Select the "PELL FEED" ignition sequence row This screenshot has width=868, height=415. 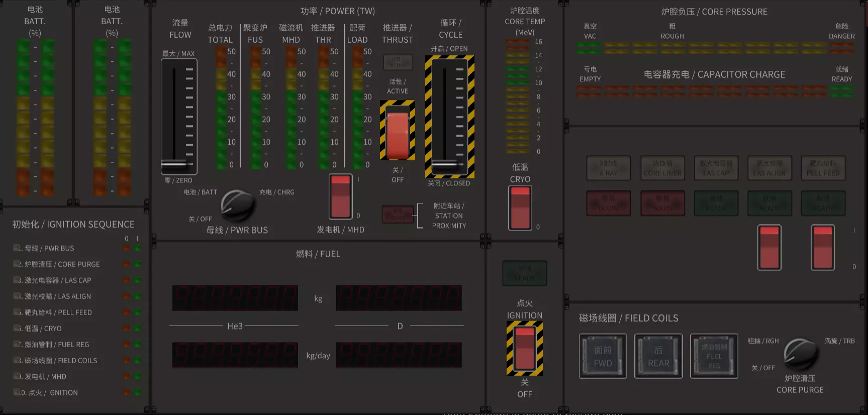click(x=77, y=313)
